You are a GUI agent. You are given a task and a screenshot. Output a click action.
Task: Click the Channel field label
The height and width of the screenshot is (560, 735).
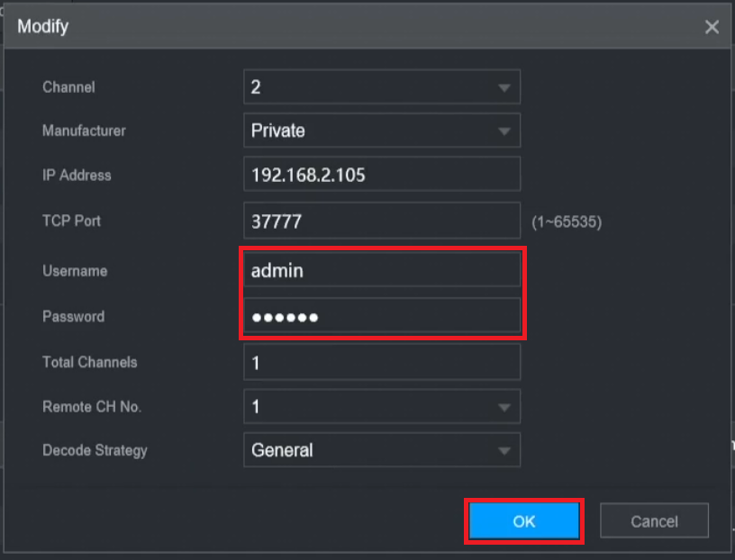click(x=68, y=87)
